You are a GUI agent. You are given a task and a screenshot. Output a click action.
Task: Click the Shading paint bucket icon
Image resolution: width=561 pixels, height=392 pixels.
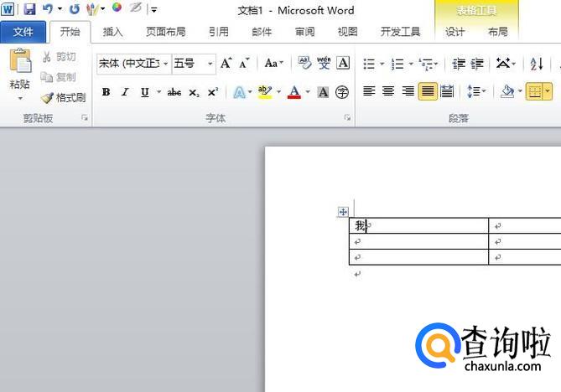pos(507,92)
